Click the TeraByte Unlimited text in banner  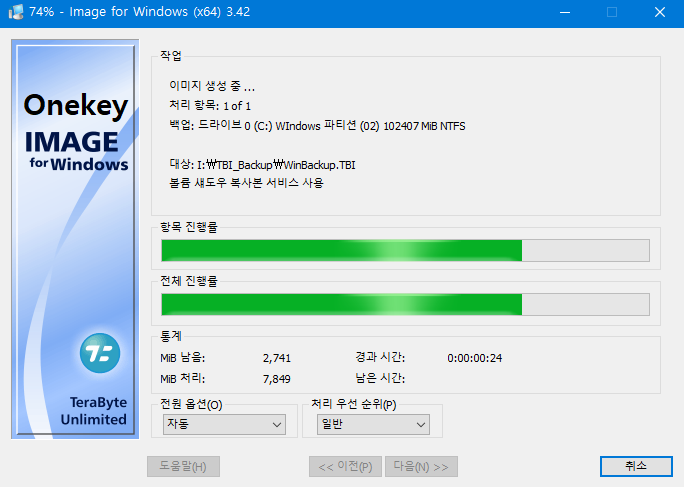(x=94, y=411)
